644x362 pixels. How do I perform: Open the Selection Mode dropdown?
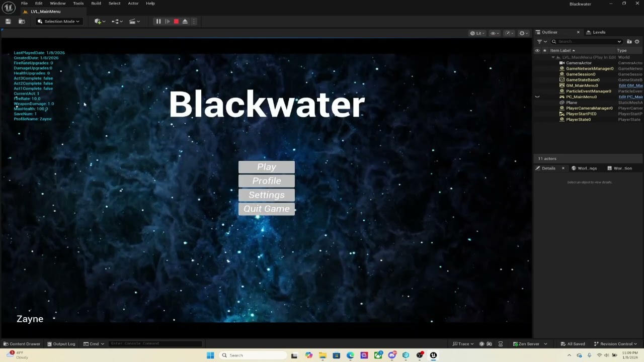[59, 21]
